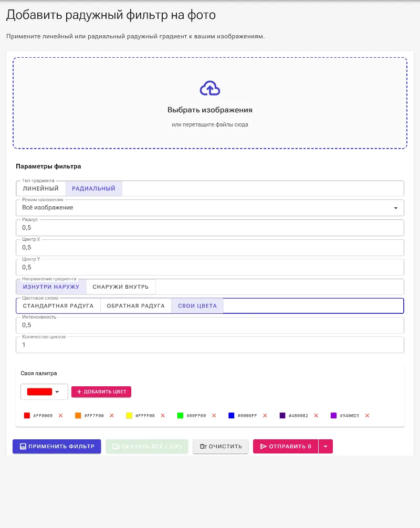Delete the #FFFF00 color via X
The width and height of the screenshot is (420, 528).
tap(163, 416)
